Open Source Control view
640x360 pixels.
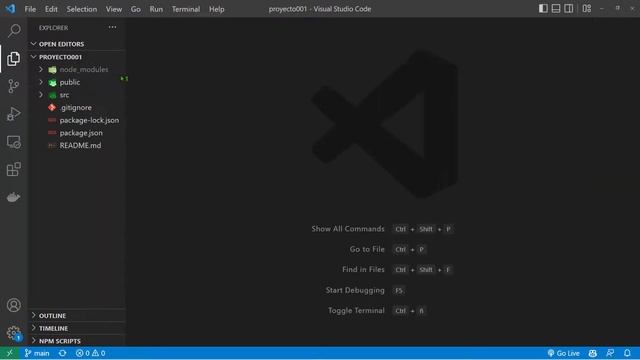[x=13, y=86]
